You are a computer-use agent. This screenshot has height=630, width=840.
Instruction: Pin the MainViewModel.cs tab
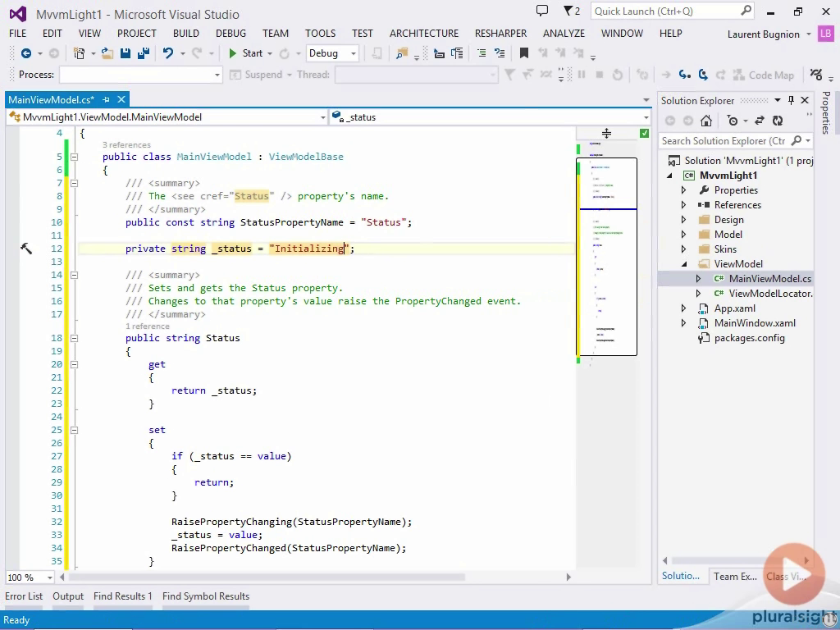pos(106,99)
